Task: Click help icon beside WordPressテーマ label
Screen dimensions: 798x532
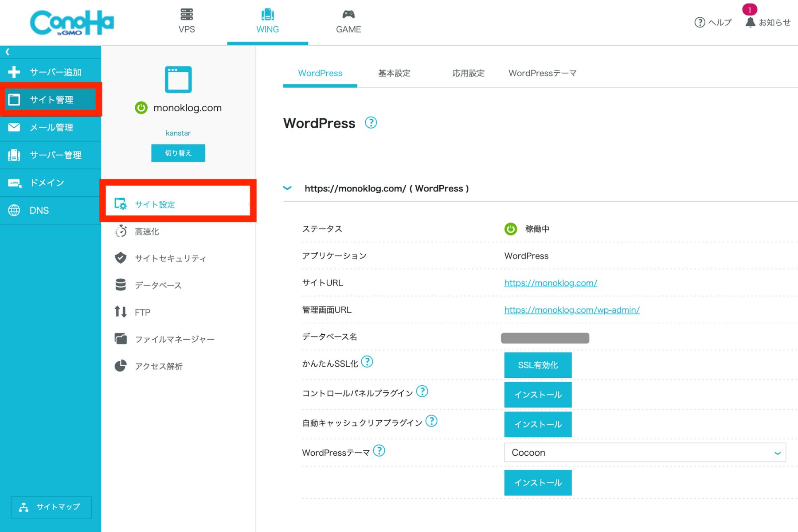Action: click(x=379, y=450)
